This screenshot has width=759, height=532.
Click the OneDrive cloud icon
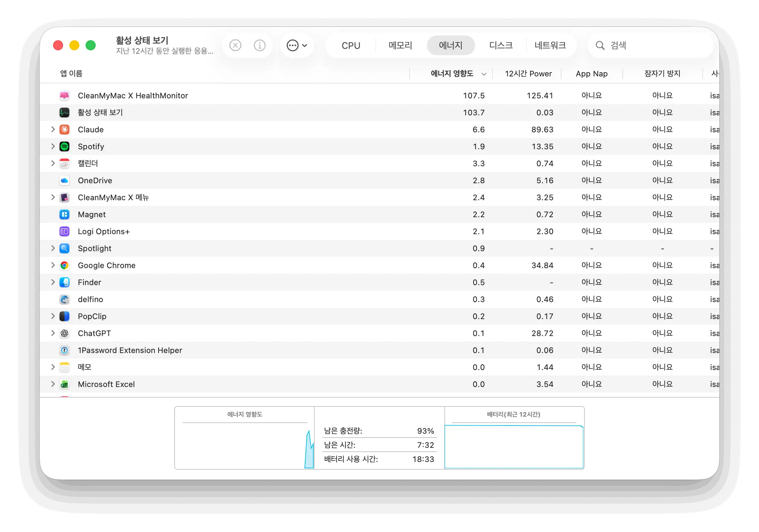(64, 180)
